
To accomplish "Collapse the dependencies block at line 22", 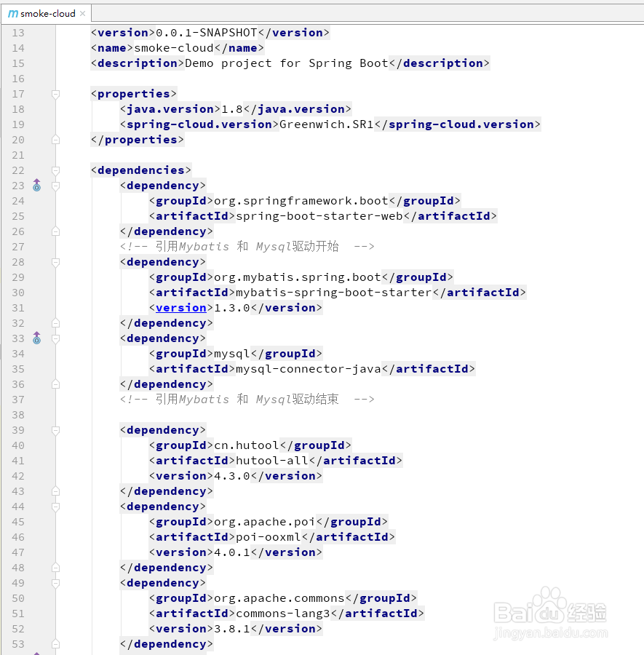I will tap(55, 170).
